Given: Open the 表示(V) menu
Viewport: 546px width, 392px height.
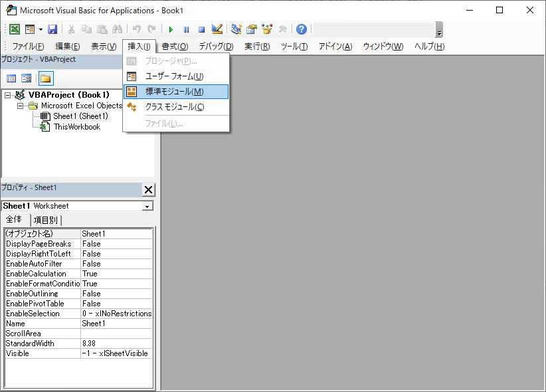Looking at the screenshot, I should click(104, 47).
